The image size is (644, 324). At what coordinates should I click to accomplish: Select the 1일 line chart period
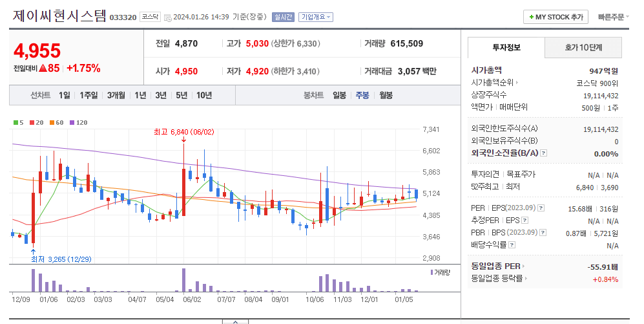65,96
